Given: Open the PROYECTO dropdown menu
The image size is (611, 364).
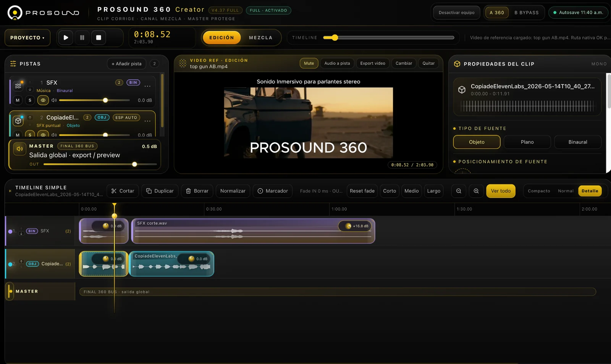Looking at the screenshot, I should point(27,38).
